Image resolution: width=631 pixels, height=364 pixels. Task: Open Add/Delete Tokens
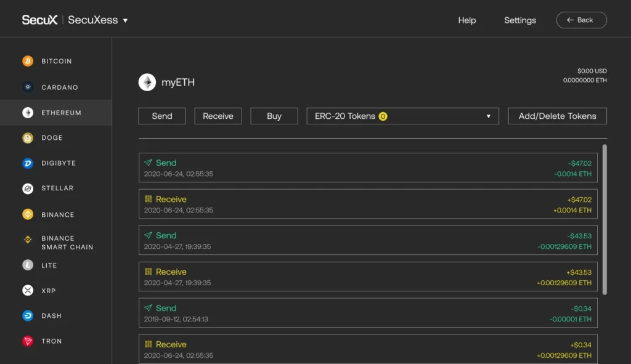pos(557,116)
